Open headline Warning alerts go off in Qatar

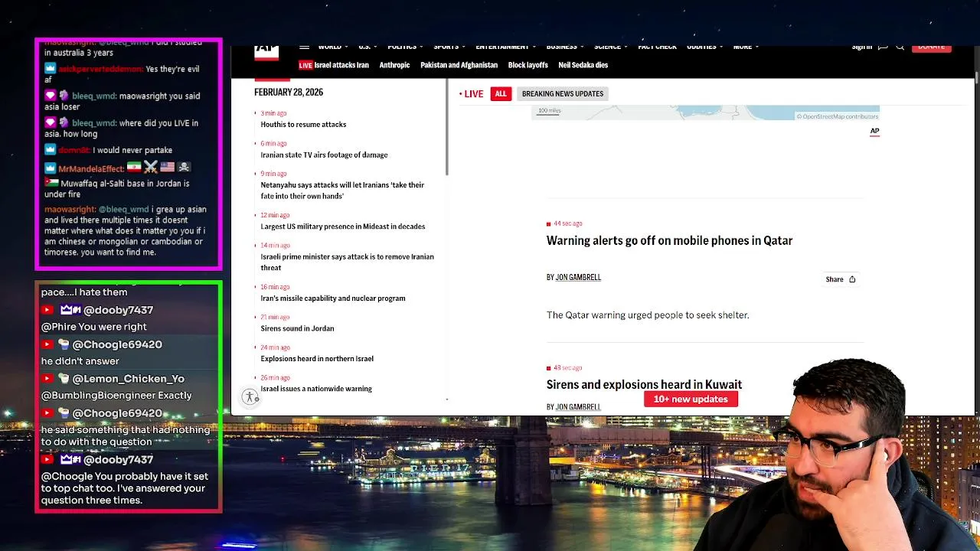pyautogui.click(x=669, y=240)
